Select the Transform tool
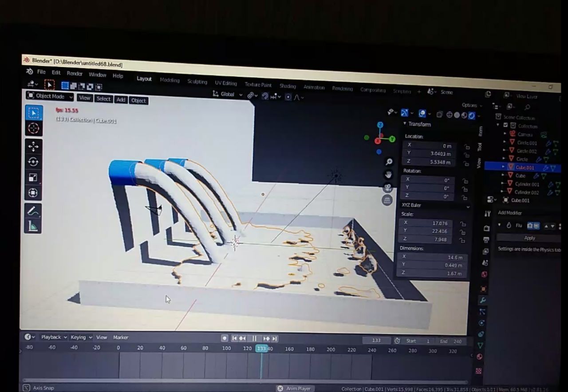 [34, 193]
